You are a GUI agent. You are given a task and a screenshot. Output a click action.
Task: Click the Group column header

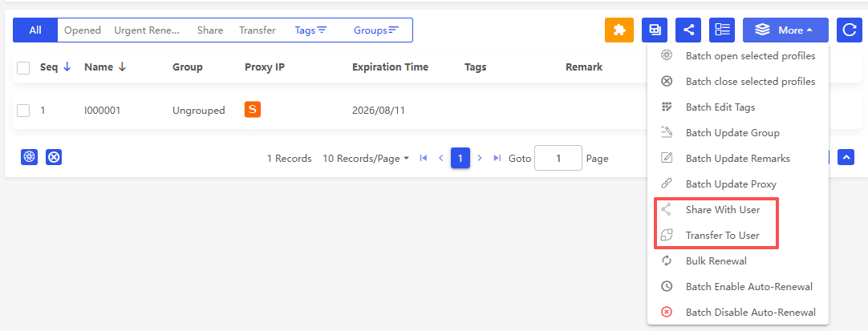pyautogui.click(x=188, y=67)
